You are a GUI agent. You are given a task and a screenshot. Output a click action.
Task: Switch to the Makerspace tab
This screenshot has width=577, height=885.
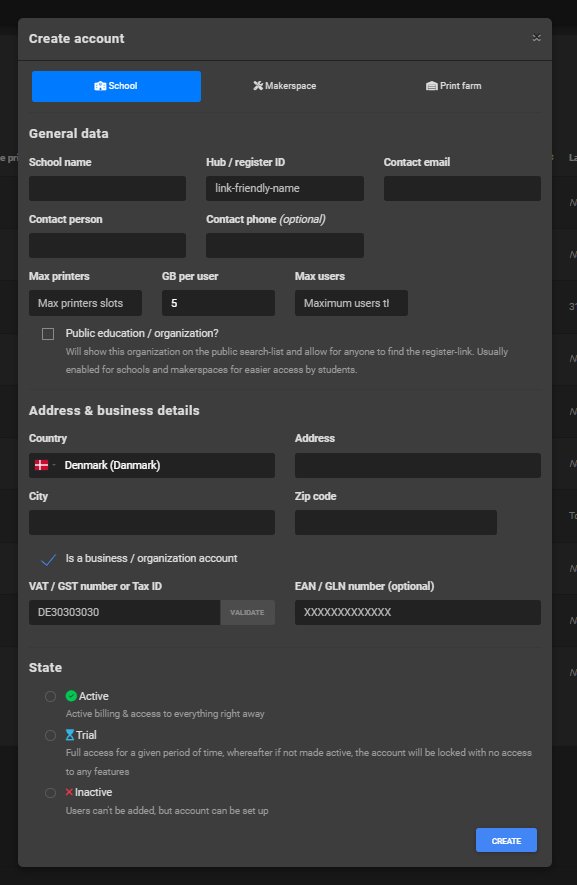(x=285, y=86)
